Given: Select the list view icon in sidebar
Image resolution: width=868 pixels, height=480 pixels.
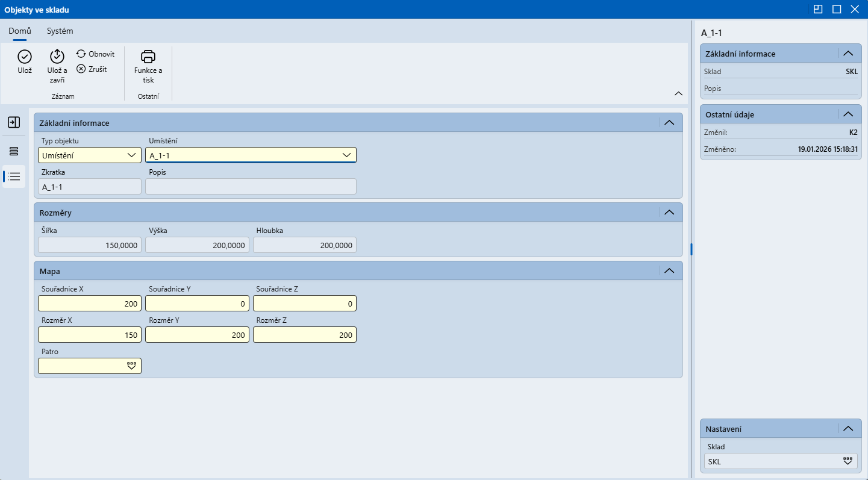Looking at the screenshot, I should tap(14, 176).
